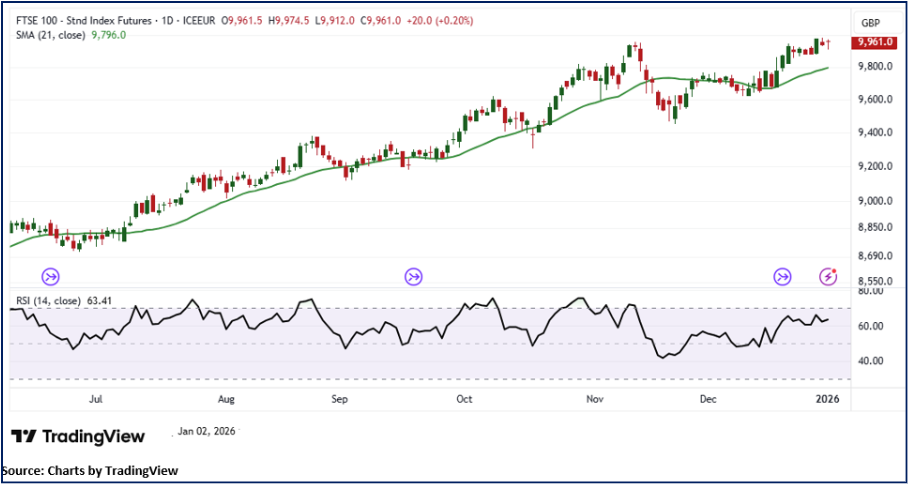
Task: Click the 60.00 RSI axis label
Action: 869,327
